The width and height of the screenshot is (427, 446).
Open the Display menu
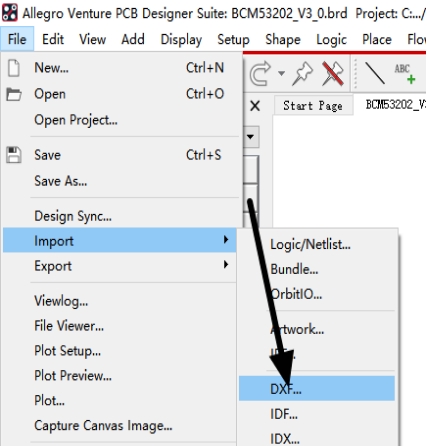181,39
